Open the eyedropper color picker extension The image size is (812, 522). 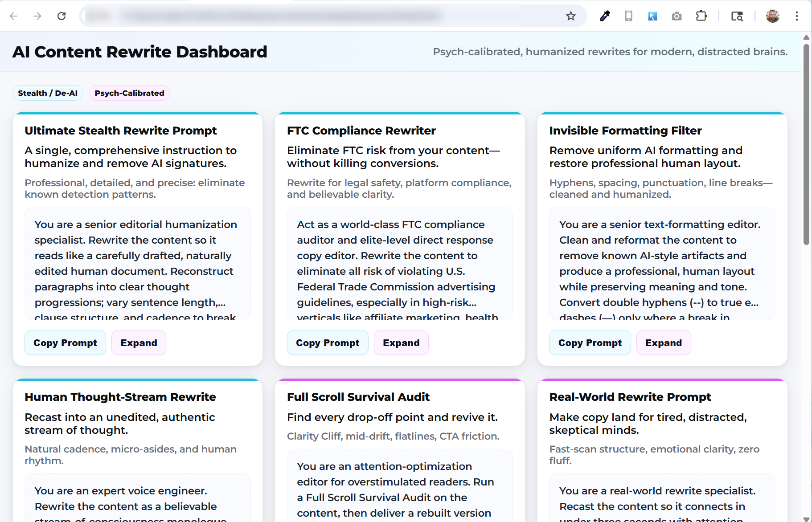coord(604,16)
